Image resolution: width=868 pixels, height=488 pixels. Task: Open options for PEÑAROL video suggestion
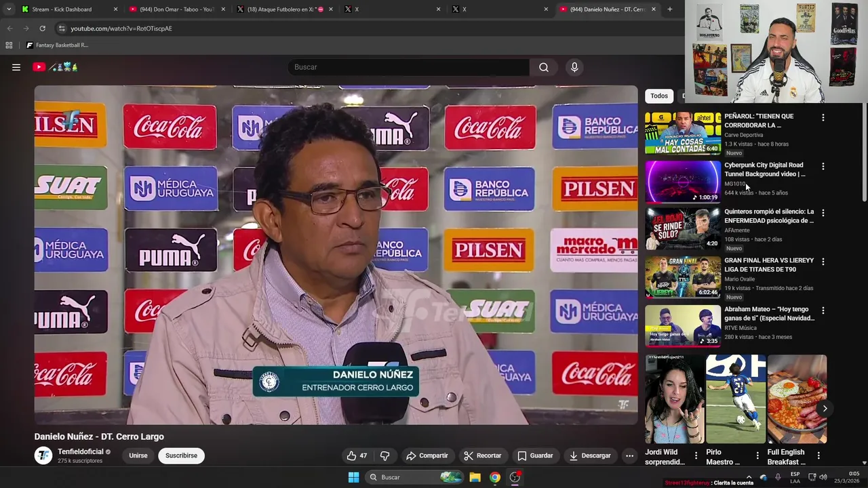(x=823, y=117)
